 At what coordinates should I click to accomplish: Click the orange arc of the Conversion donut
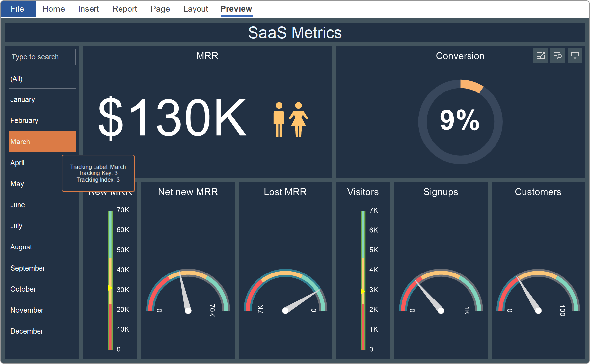[x=471, y=85]
